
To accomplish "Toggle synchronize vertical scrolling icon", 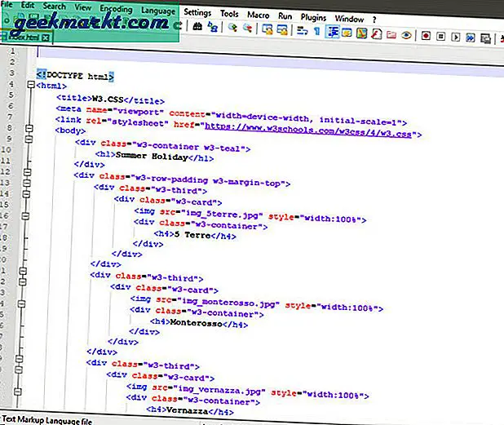I will coord(267,29).
